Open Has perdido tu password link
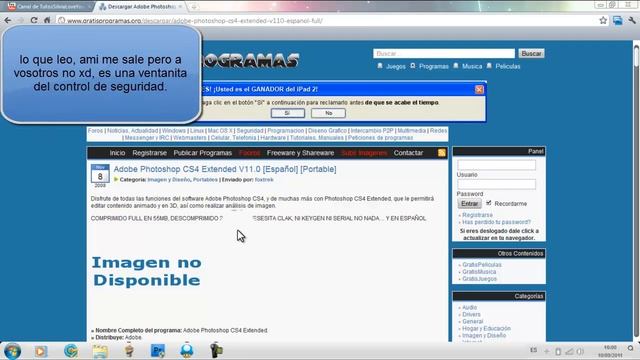Screen dimensions: 640x360 pyautogui.click(x=496, y=222)
